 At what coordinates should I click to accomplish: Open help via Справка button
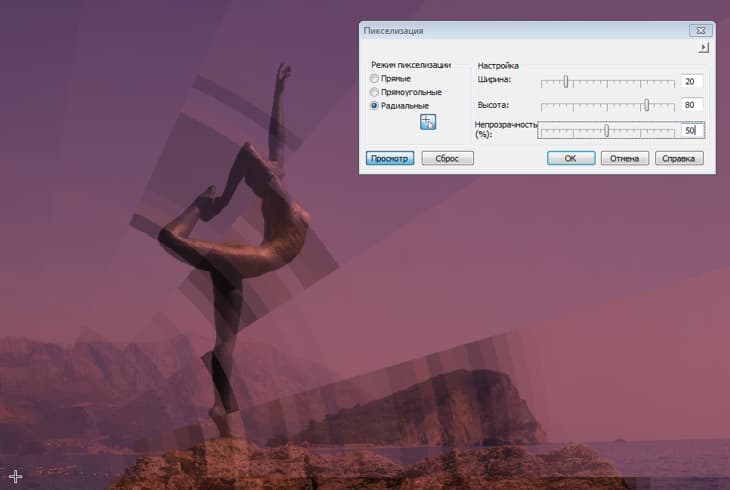point(681,158)
